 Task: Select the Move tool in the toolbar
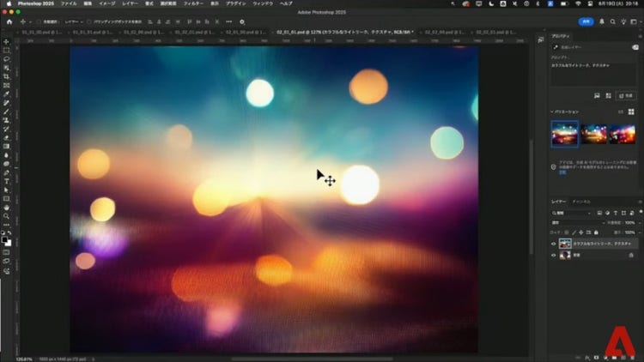pyautogui.click(x=6, y=41)
